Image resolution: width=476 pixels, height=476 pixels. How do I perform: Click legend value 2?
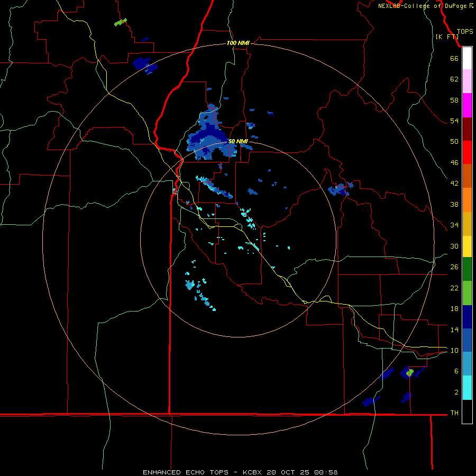pos(456,392)
